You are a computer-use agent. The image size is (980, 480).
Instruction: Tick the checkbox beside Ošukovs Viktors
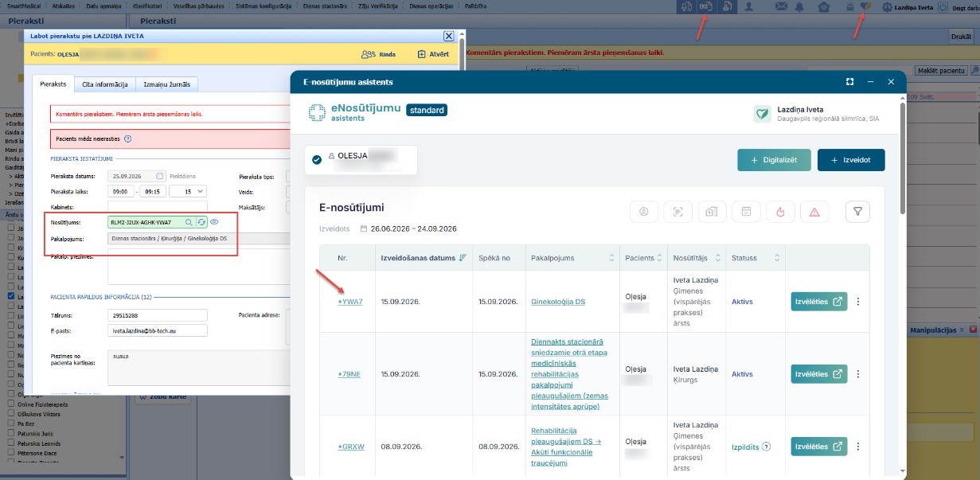pos(10,415)
